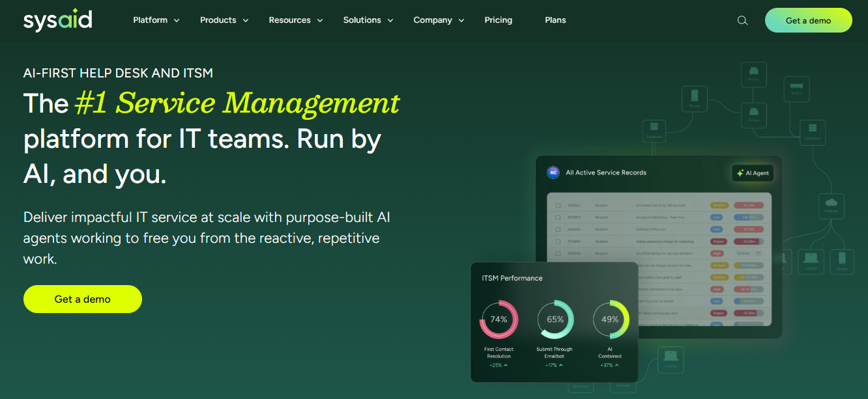Click the 'AI-FIRST HELP DESK AND ITSM' tagline

118,73
